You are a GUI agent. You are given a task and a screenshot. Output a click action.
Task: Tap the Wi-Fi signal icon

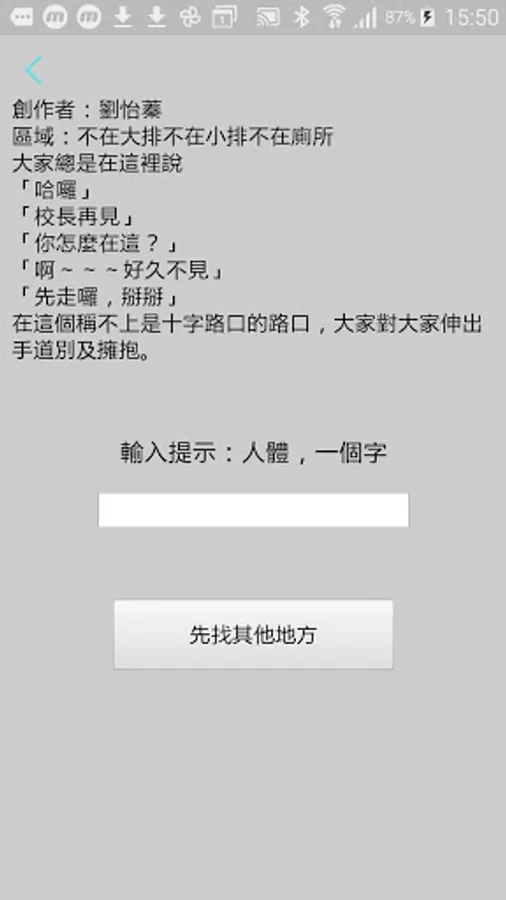[334, 17]
